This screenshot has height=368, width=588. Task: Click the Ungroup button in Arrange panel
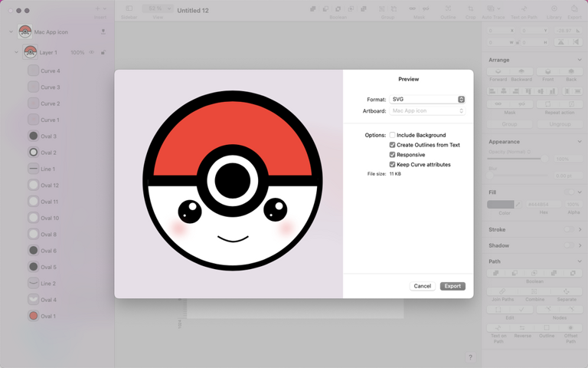[x=560, y=124]
